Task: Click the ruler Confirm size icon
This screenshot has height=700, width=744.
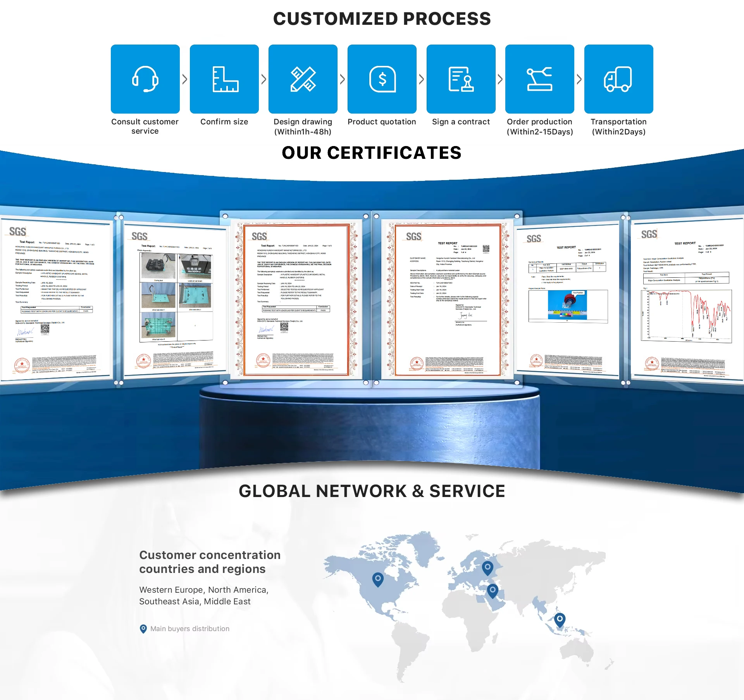Action: [224, 79]
